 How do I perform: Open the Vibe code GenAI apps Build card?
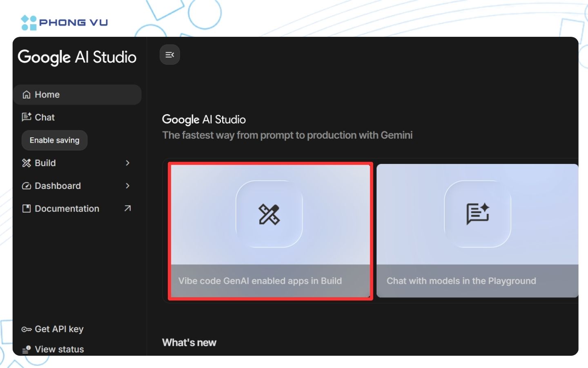pos(269,231)
